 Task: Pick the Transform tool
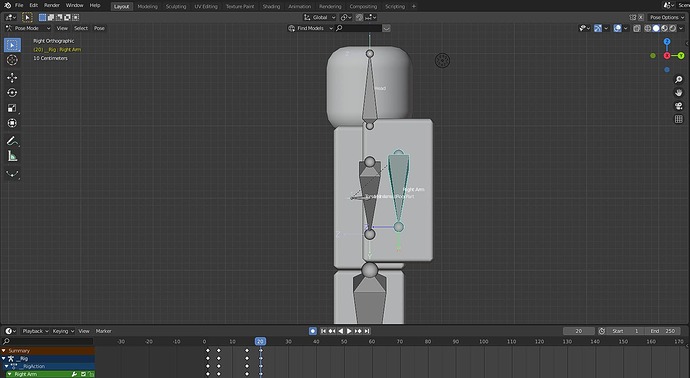12,123
